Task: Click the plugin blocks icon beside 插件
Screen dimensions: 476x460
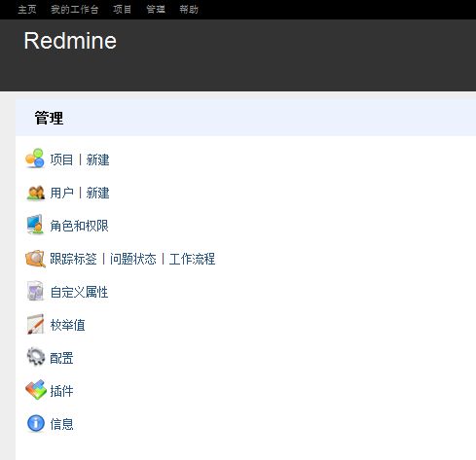Action: (36, 390)
